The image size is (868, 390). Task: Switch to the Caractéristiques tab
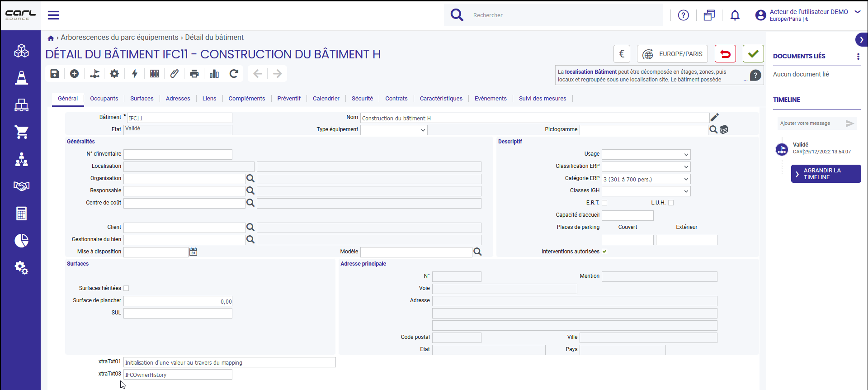(x=441, y=99)
